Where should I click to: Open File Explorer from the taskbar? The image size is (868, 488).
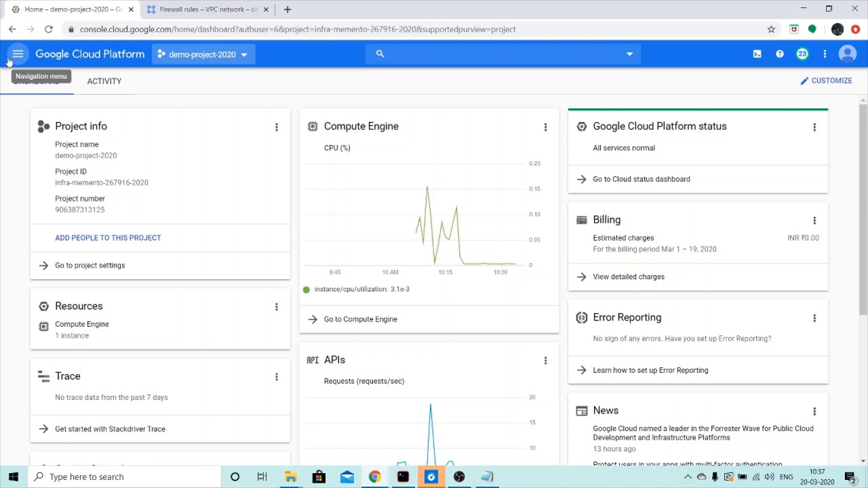click(290, 476)
